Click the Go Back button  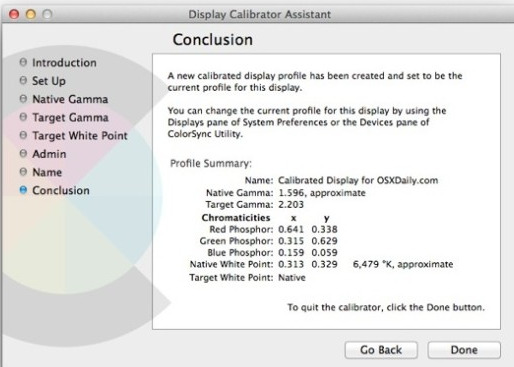pyautogui.click(x=381, y=350)
